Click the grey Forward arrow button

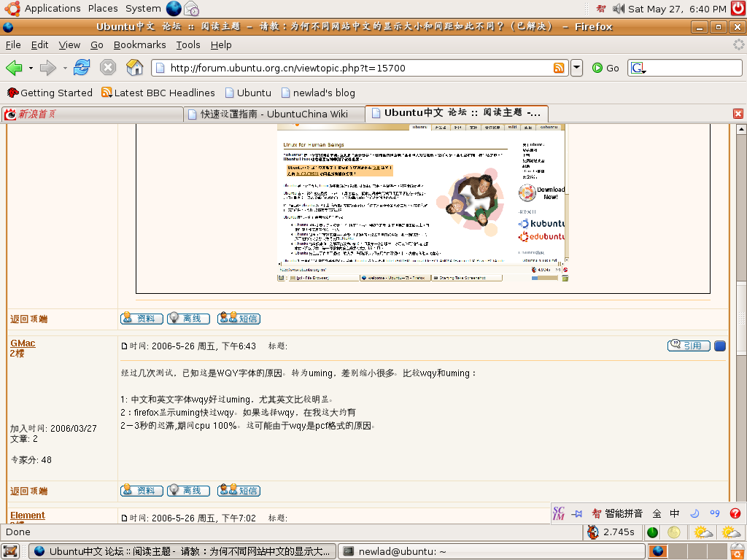47,68
